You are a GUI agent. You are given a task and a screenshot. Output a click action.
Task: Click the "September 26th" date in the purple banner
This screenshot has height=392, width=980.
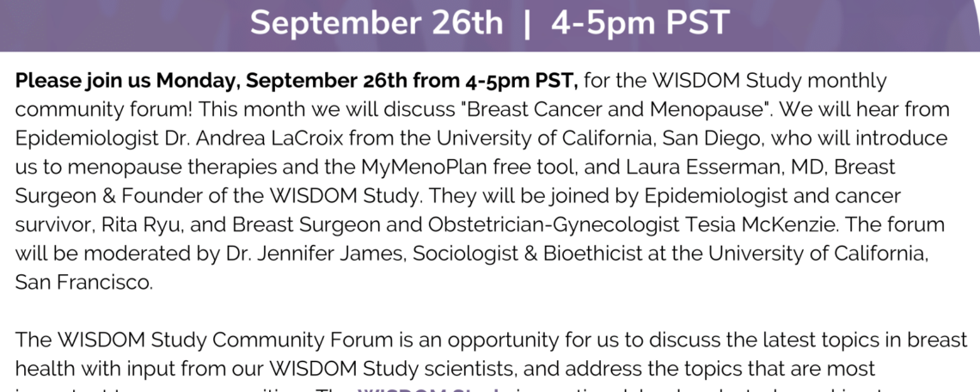(377, 23)
